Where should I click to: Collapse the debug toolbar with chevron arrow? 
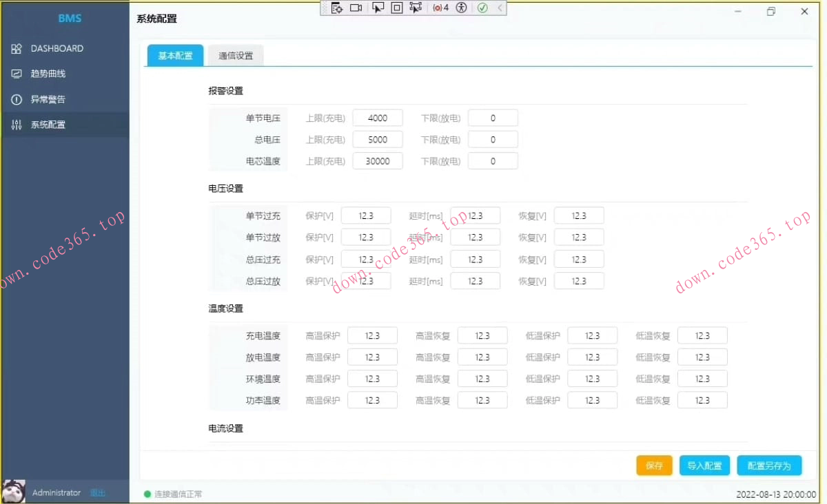coord(500,8)
